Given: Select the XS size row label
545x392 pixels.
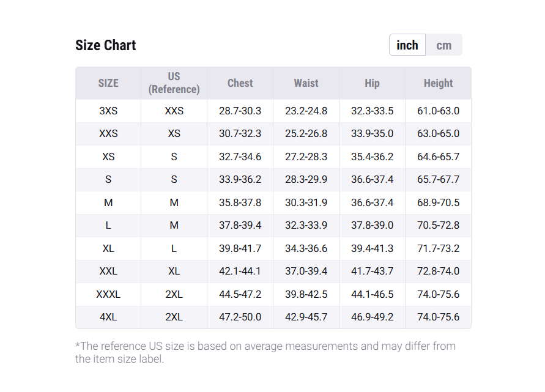Looking at the screenshot, I should 108,157.
